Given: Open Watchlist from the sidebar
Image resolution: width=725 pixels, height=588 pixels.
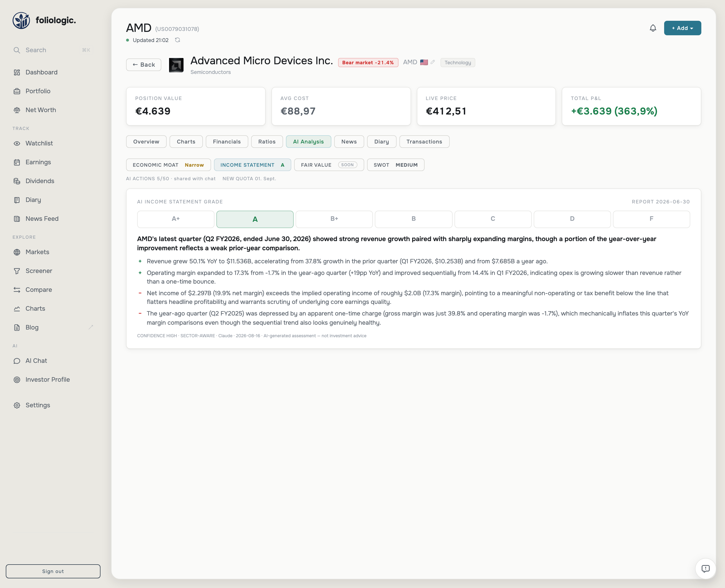Looking at the screenshot, I should pos(53,143).
